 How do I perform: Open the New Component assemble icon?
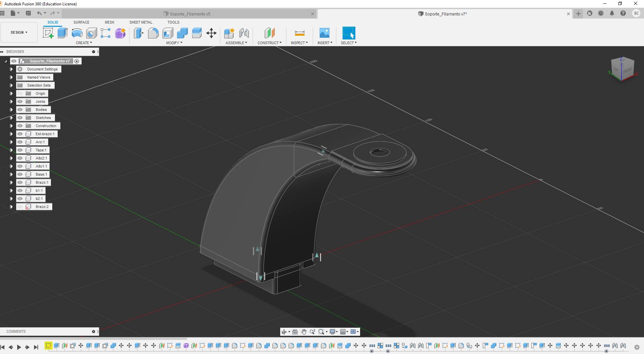tap(229, 33)
